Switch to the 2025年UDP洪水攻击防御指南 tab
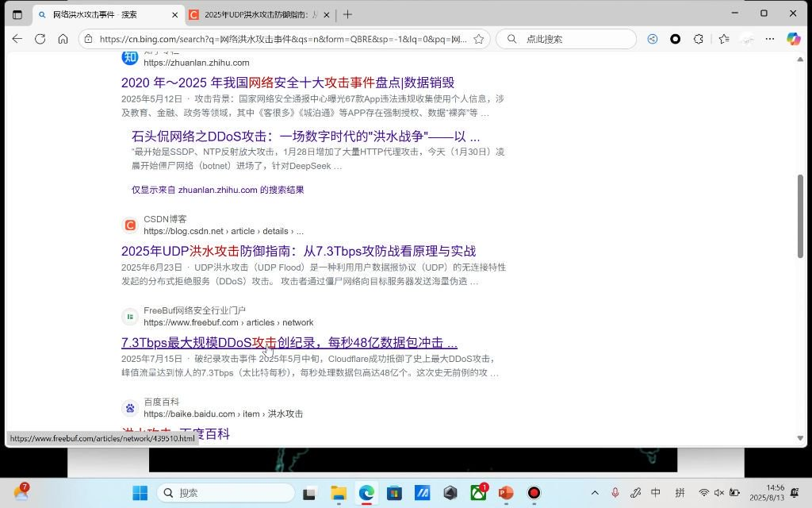Image resolution: width=812 pixels, height=508 pixels. coord(260,14)
